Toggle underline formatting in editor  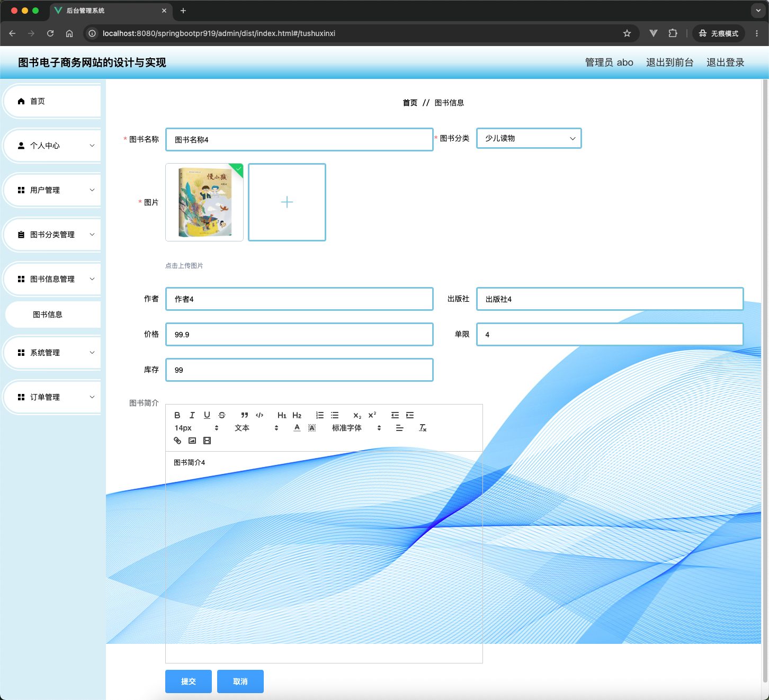click(207, 415)
